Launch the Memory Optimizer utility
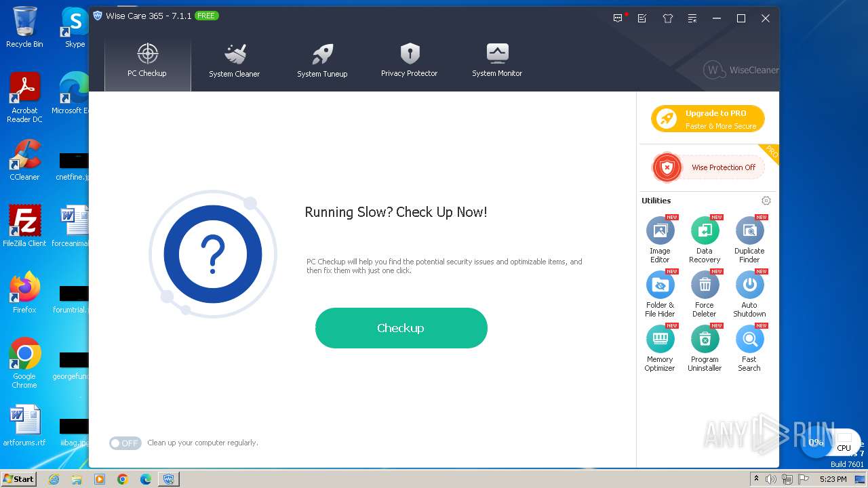This screenshot has height=488, width=868. [660, 348]
